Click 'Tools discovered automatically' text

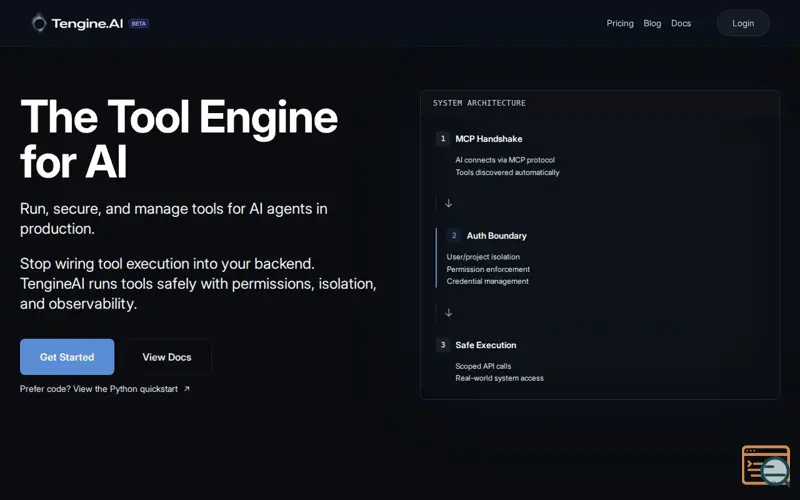(507, 172)
